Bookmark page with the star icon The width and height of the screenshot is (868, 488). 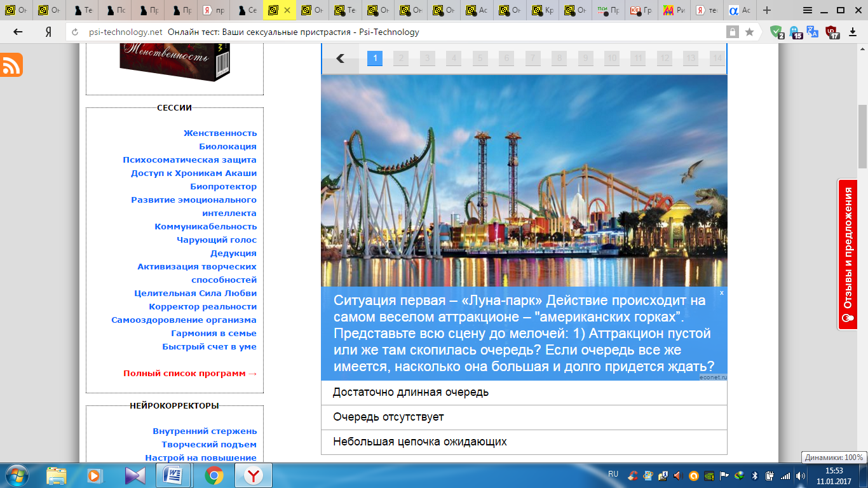click(749, 32)
